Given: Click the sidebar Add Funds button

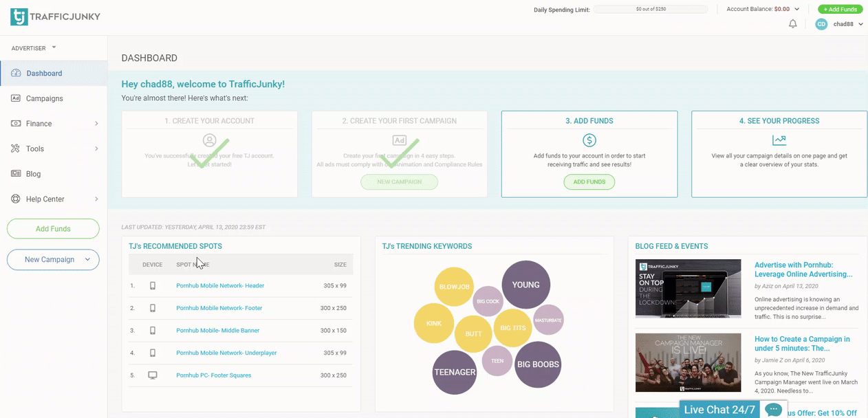Looking at the screenshot, I should click(53, 229).
